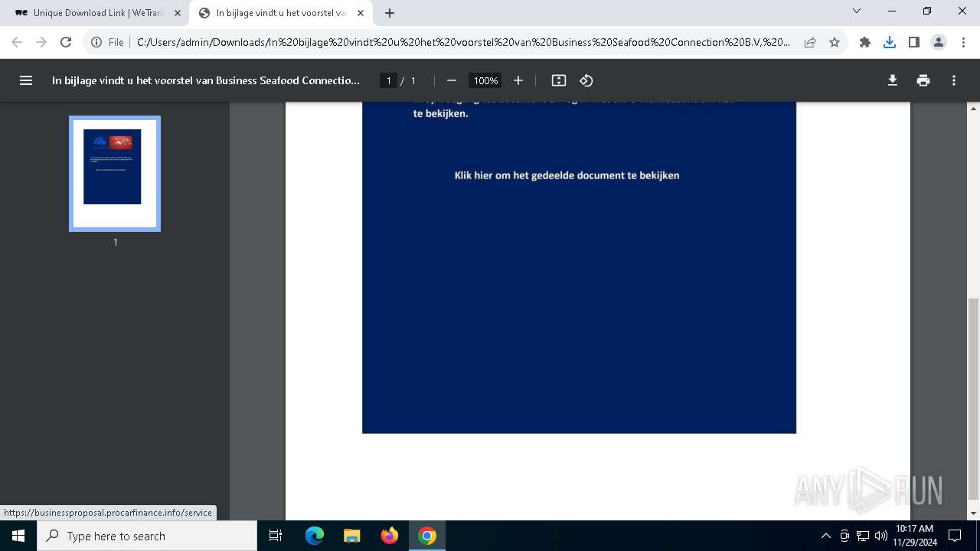This screenshot has width=980, height=551.
Task: Open Chrome three-dot menu
Action: point(963,42)
